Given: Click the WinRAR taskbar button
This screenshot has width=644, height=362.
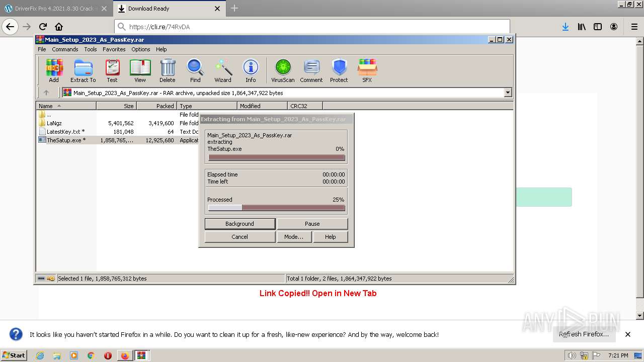Looking at the screenshot, I should pyautogui.click(x=141, y=355).
